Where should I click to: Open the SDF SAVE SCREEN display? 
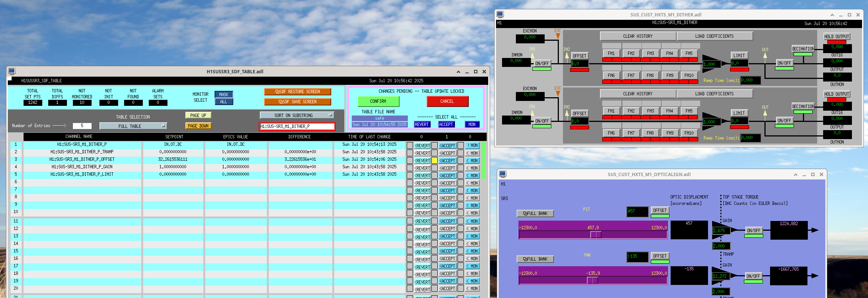pos(298,102)
